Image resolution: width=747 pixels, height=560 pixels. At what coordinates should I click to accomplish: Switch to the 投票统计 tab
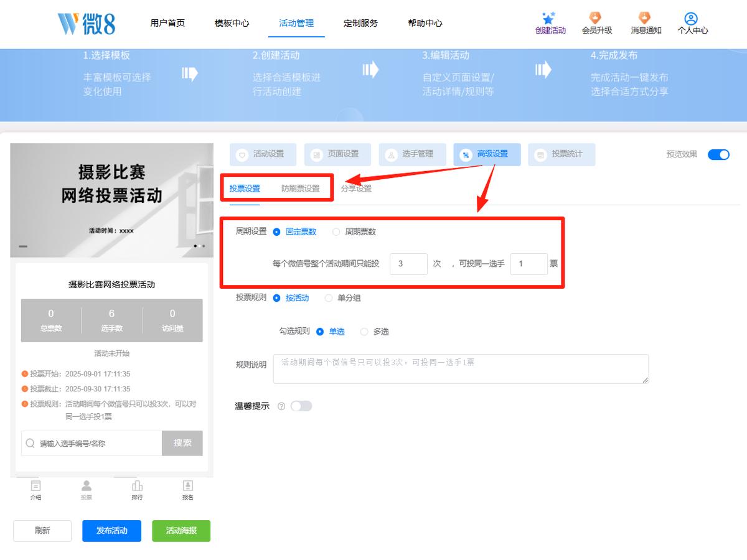[561, 154]
